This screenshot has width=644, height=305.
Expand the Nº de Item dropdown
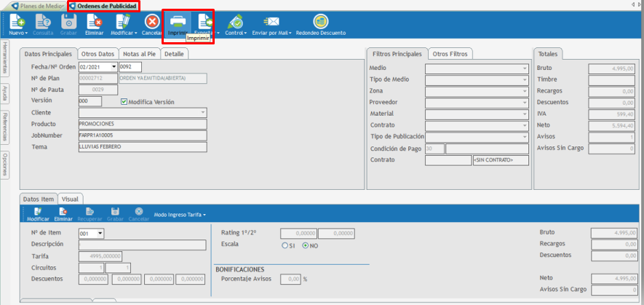click(x=100, y=234)
